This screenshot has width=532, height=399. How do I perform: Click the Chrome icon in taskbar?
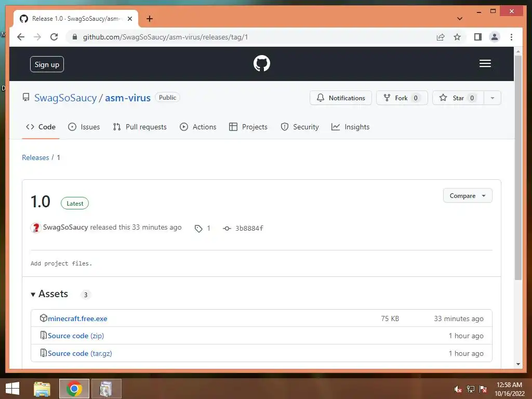coord(74,389)
